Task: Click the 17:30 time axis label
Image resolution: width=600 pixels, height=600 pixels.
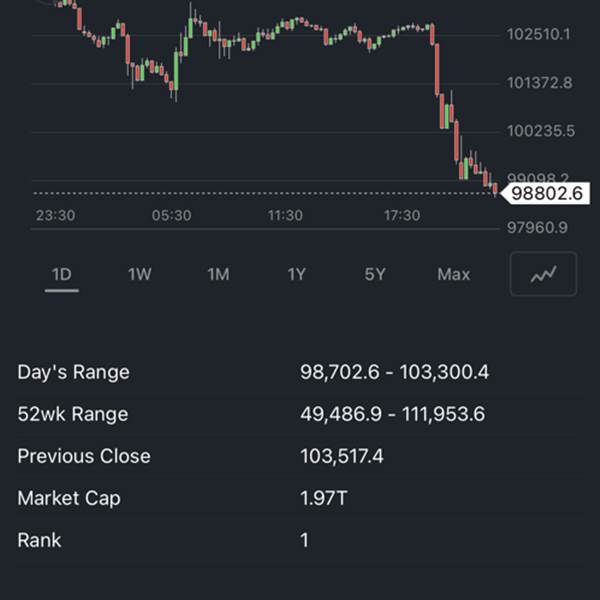Action: coord(402,215)
